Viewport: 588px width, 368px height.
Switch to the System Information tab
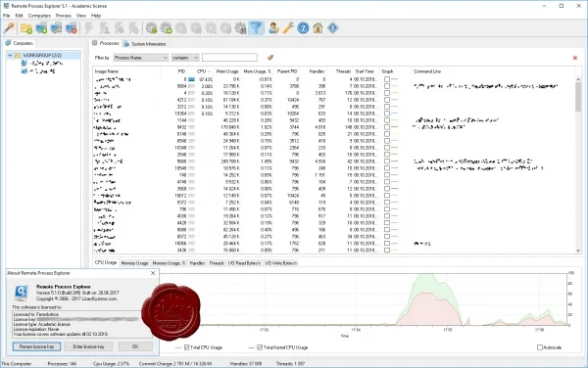tap(145, 44)
